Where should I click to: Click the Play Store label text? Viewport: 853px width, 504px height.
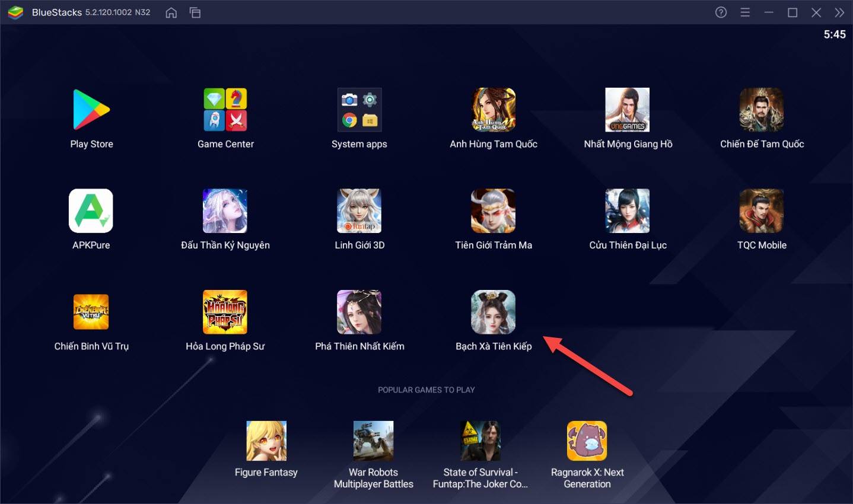pyautogui.click(x=91, y=144)
